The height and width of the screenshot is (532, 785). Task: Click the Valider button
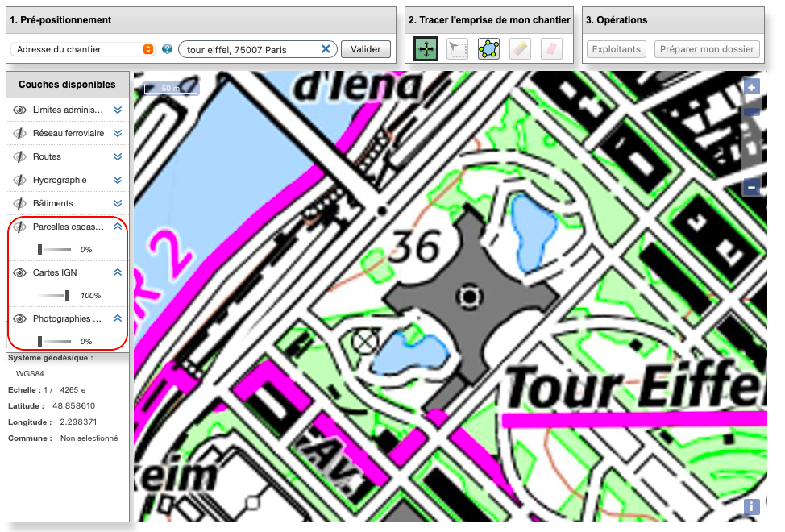(x=365, y=49)
